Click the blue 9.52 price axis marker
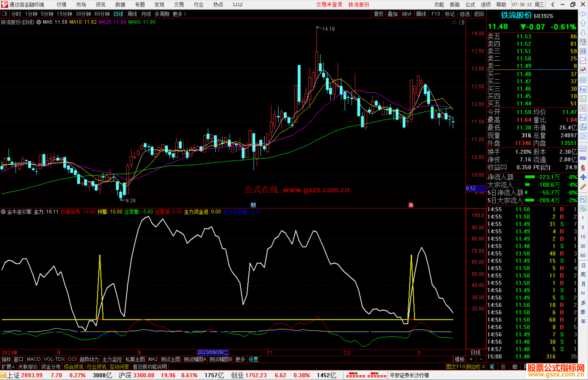Image resolution: width=588 pixels, height=380 pixels. [476, 188]
